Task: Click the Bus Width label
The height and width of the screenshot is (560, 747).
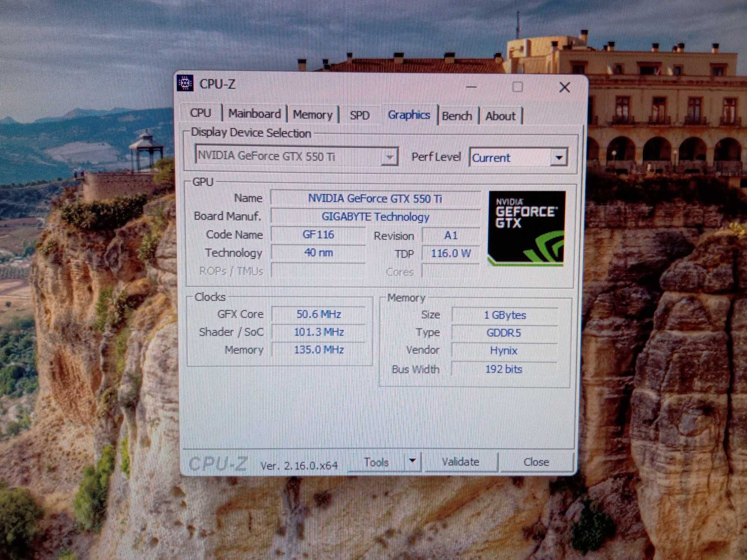Action: [x=415, y=369]
